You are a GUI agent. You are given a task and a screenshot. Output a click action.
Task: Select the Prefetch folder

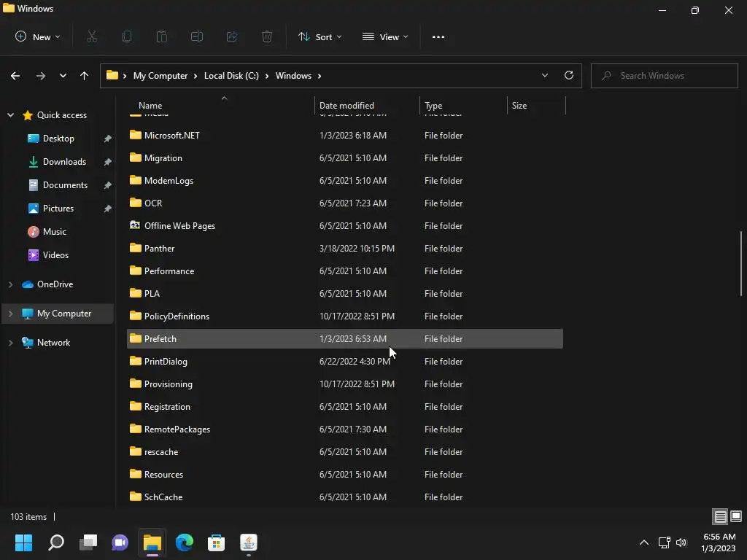click(x=345, y=338)
